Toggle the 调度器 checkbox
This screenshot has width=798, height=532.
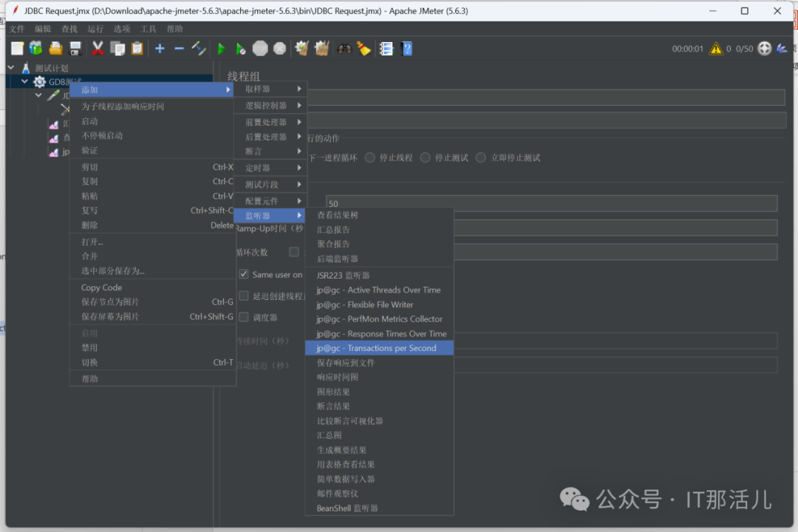pyautogui.click(x=244, y=317)
